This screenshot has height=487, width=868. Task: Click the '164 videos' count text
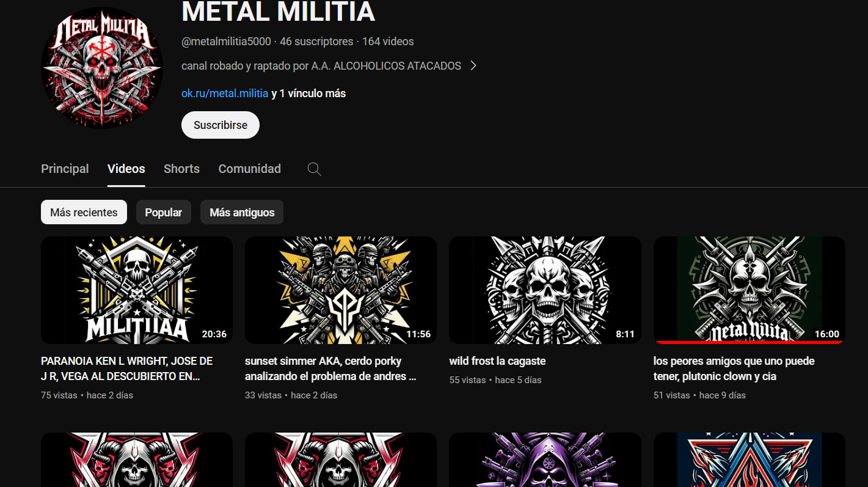388,42
